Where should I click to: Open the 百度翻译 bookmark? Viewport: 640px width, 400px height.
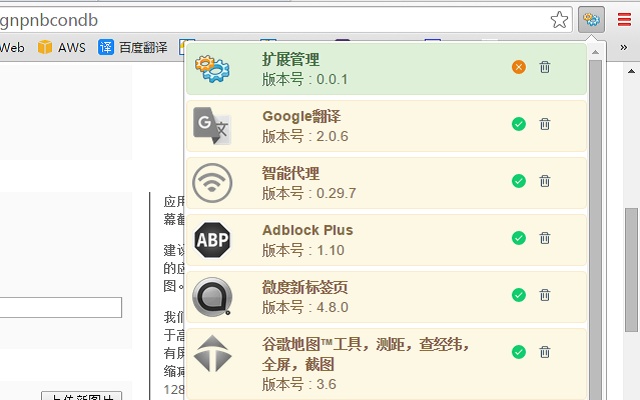133,47
